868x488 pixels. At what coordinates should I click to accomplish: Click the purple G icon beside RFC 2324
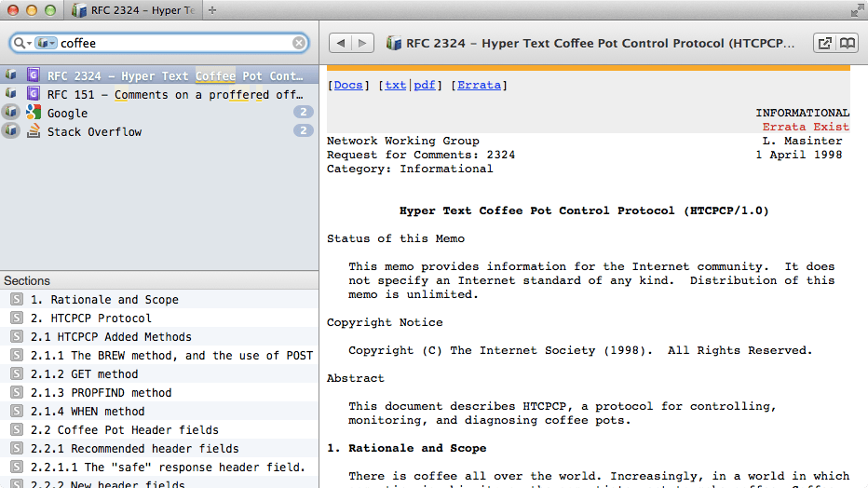[34, 75]
